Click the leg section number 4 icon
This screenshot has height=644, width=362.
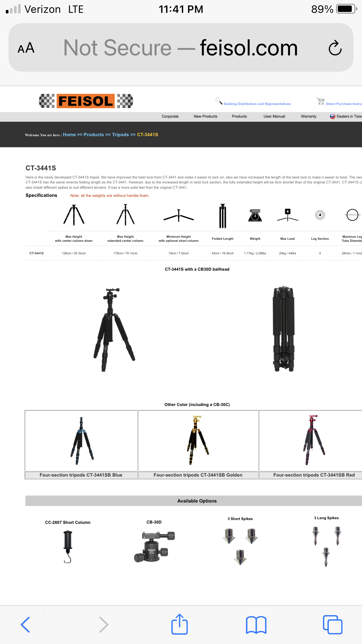click(x=320, y=215)
